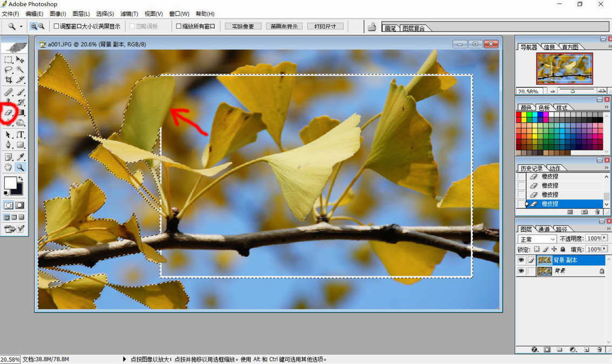Switch to Standard editing mode button
The height and width of the screenshot is (364, 612).
(x=9, y=205)
